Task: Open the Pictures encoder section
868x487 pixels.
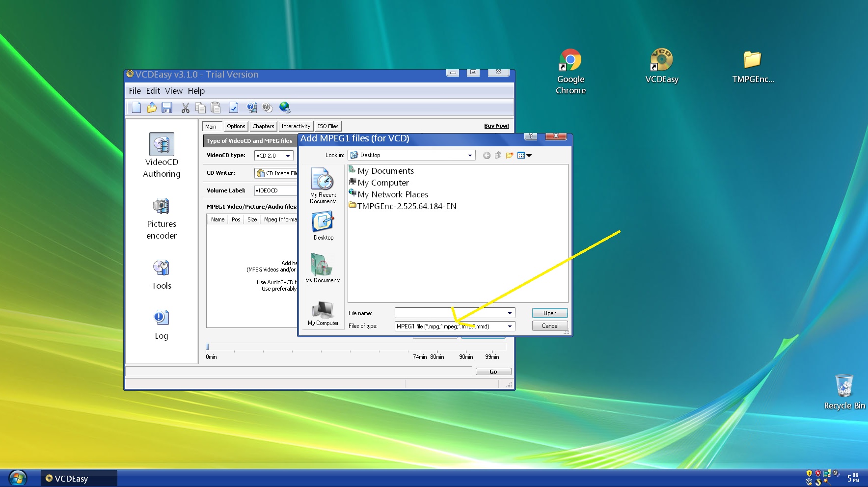Action: coord(162,218)
